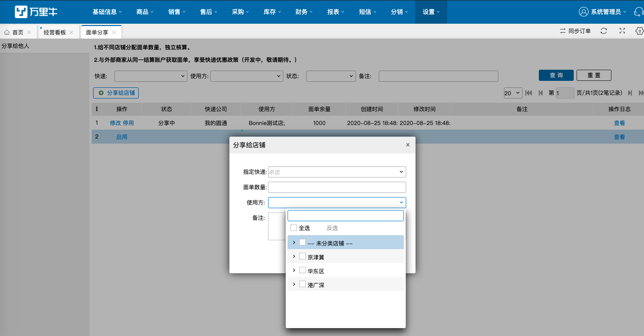Toggle fullscreen with the expand icon
Screen dimensions: 644x336
pyautogui.click(x=622, y=31)
